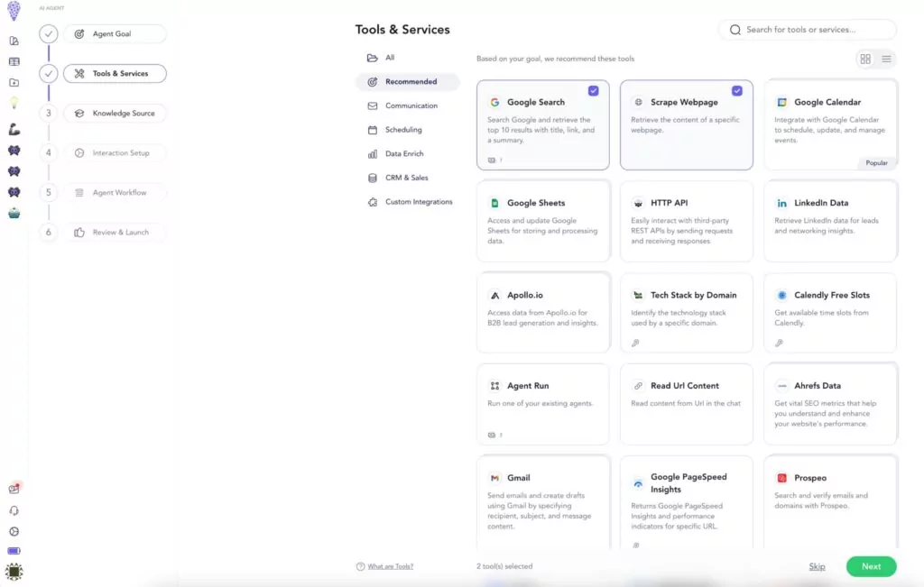Click the step 6 number circle

(x=49, y=233)
